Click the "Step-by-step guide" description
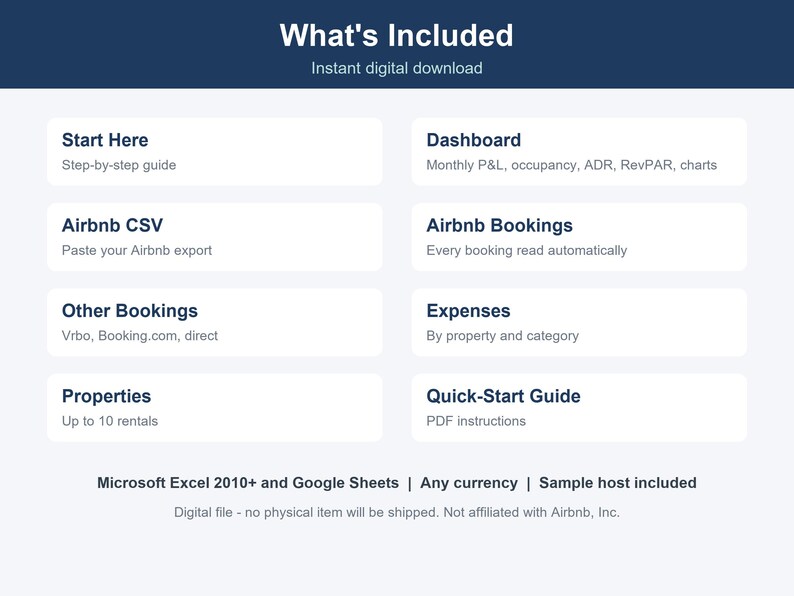 (x=119, y=165)
